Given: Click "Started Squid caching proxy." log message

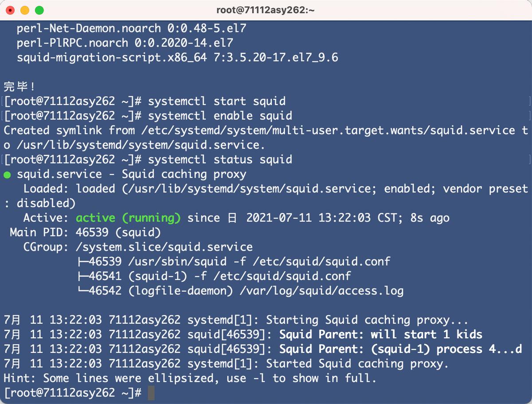Looking at the screenshot, I should [357, 364].
